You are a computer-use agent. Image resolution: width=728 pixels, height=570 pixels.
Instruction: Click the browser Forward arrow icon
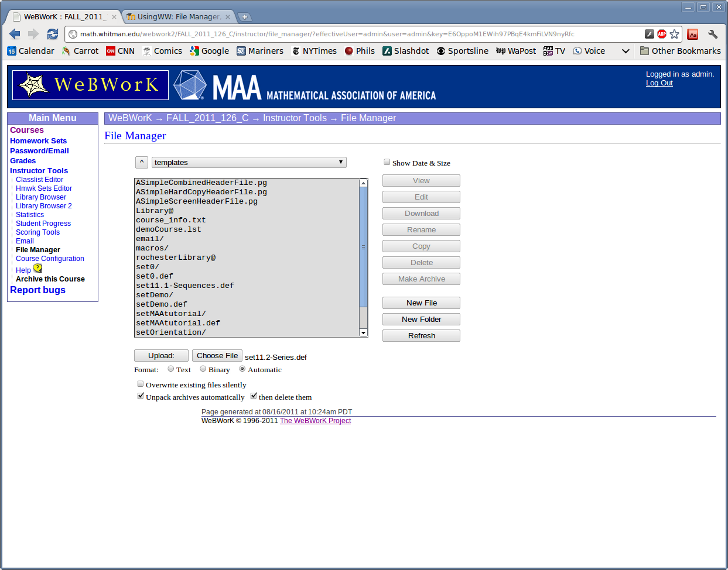(x=33, y=34)
